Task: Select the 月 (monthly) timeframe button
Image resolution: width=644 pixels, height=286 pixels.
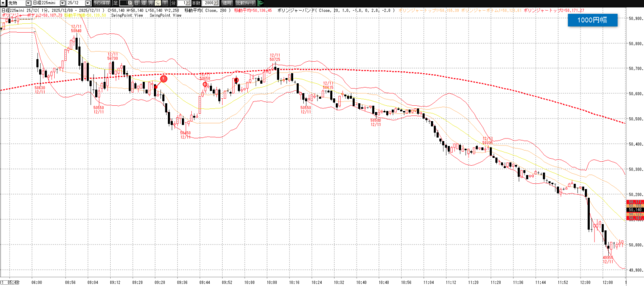Action: tap(151, 3)
